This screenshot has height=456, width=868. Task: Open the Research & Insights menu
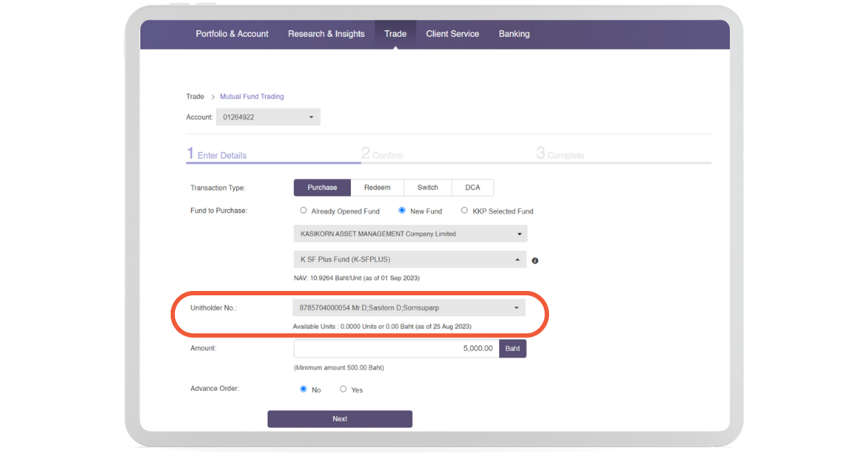(x=326, y=34)
